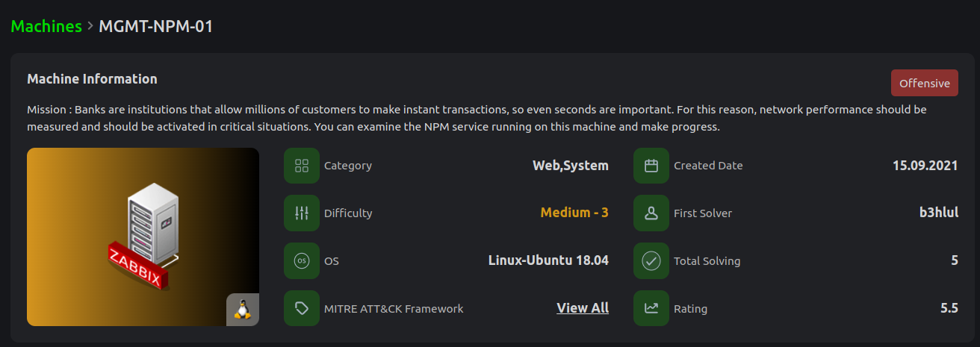Screen dimensions: 980x347
Task: Click the OS circle icon
Action: click(302, 261)
